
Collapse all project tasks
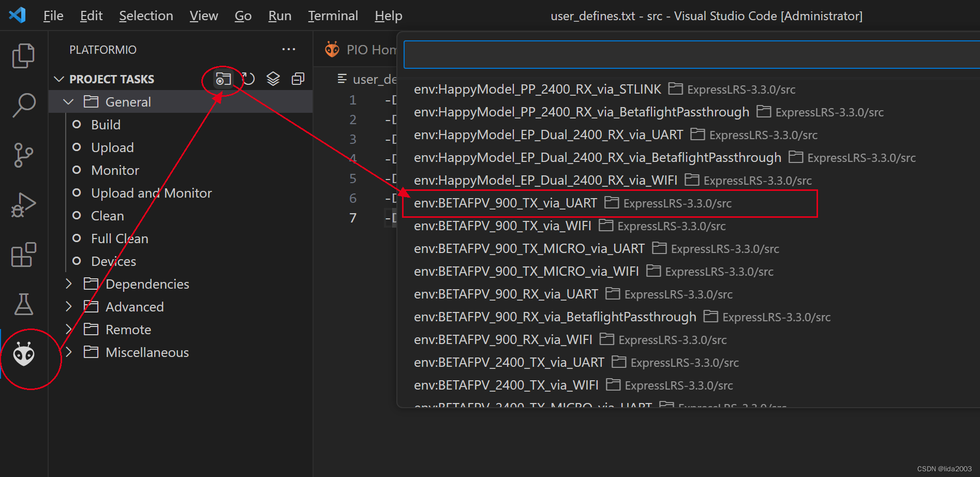click(298, 79)
